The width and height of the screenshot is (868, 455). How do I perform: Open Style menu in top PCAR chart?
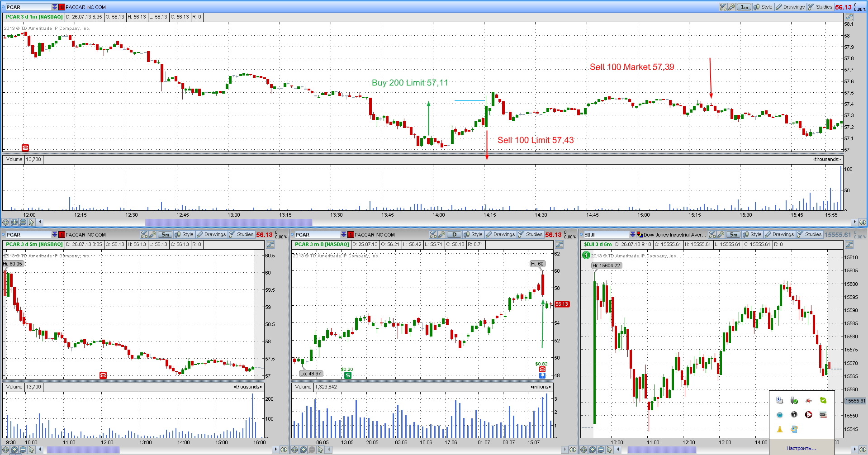(763, 7)
